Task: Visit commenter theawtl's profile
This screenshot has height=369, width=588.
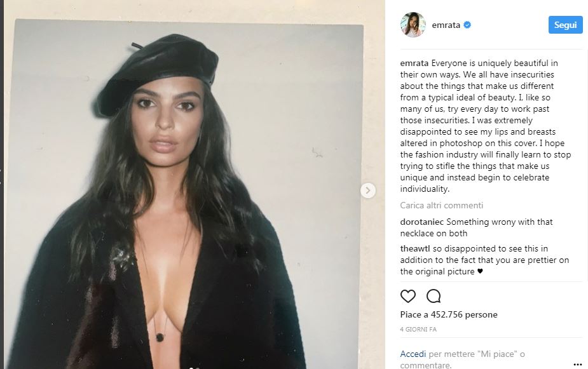Action: click(415, 248)
